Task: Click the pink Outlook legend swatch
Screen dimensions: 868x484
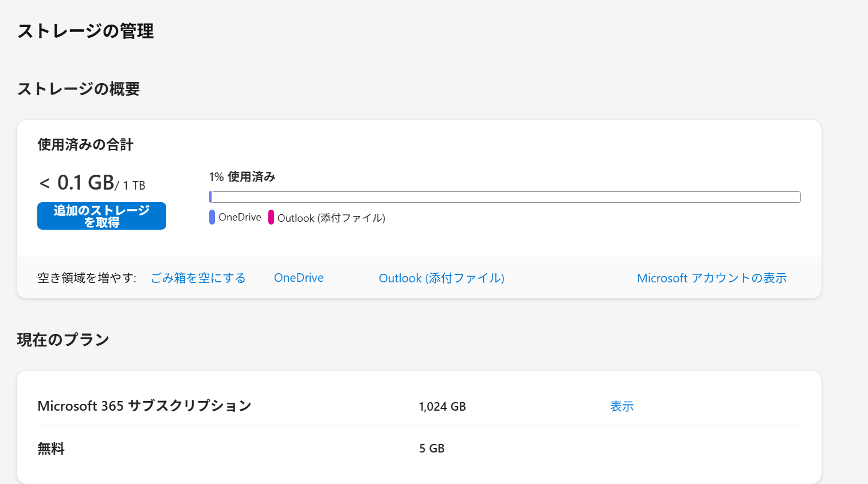Action: coord(271,217)
